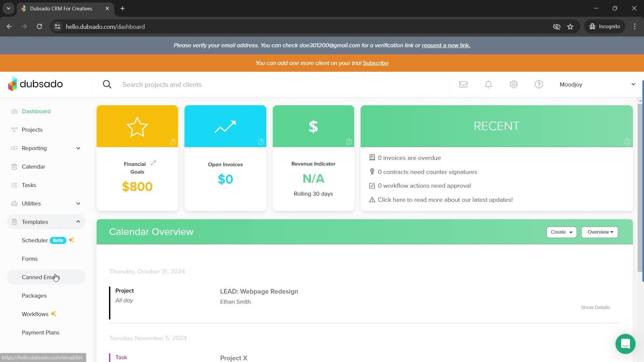Open LEAD: Webpage Redesign project
The width and height of the screenshot is (644, 362).
point(259,291)
